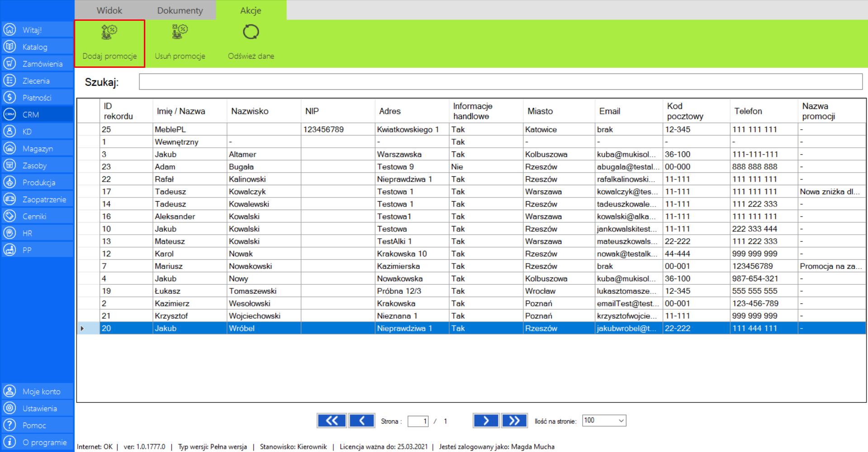The height and width of the screenshot is (452, 868).
Task: Click the Promocja na za... promotion cell
Action: coord(832,266)
